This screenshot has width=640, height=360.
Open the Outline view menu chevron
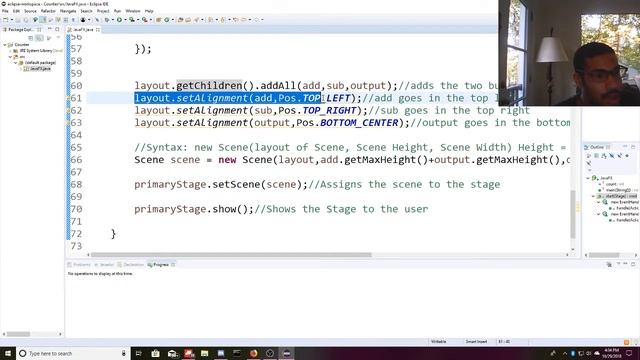[589, 170]
